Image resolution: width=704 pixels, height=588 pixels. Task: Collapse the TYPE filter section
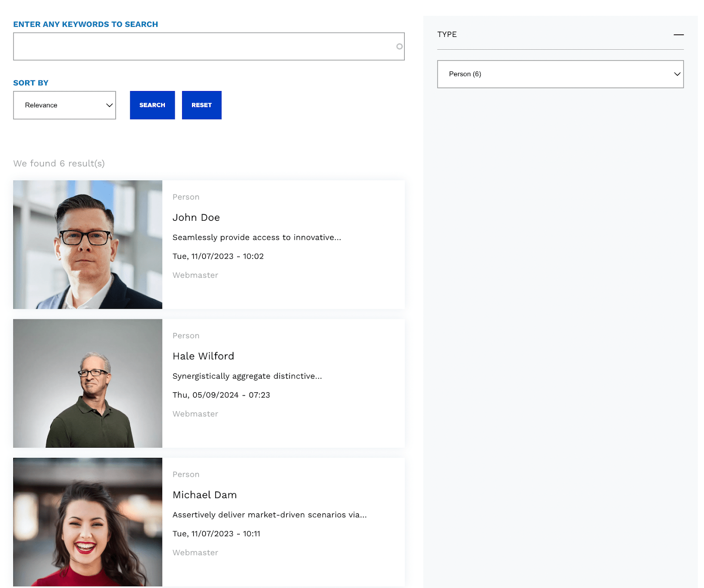(x=678, y=34)
